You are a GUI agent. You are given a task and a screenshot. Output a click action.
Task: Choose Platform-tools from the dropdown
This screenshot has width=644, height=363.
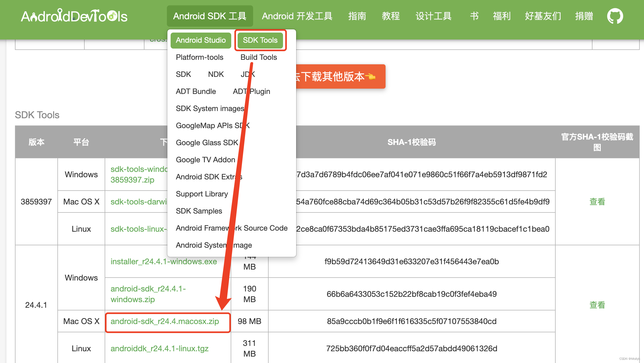point(199,57)
